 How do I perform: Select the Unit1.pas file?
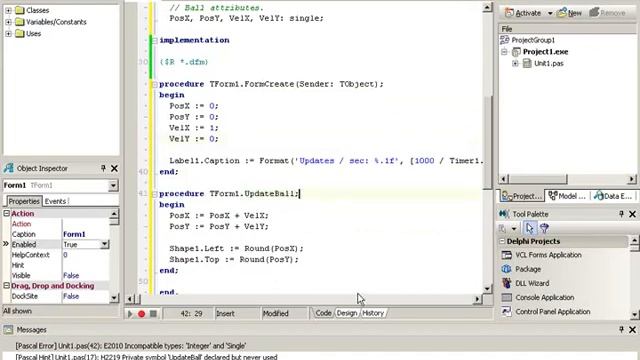tap(549, 64)
